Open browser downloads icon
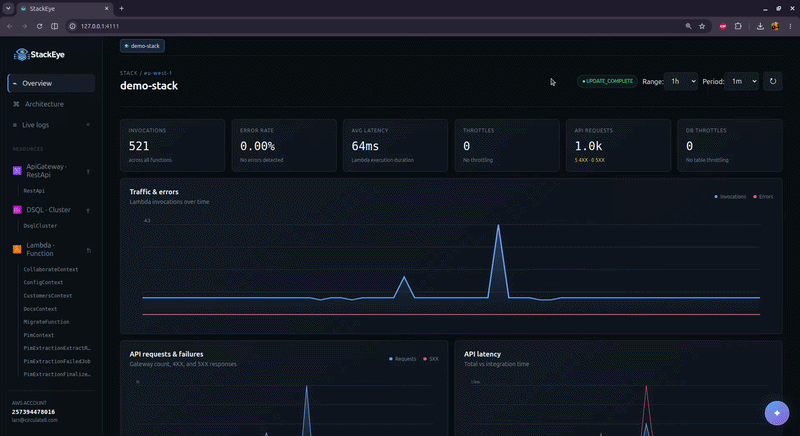800x436 pixels. pyautogui.click(x=760, y=26)
